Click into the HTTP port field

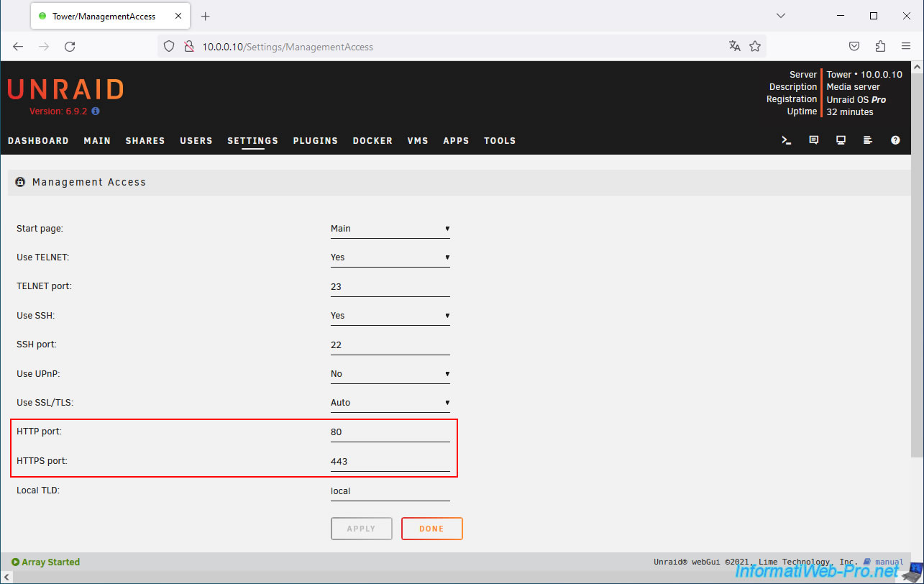pyautogui.click(x=390, y=432)
